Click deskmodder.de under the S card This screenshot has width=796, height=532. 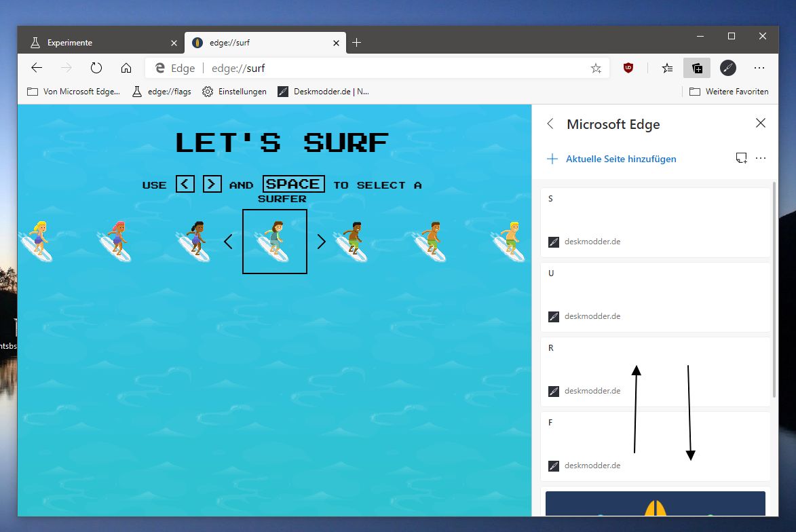coord(592,242)
